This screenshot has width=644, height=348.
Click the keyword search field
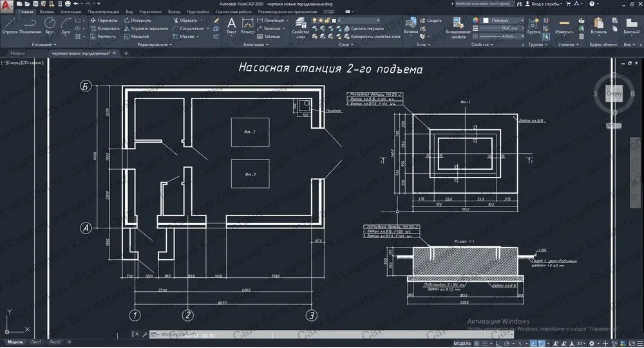[x=484, y=4]
